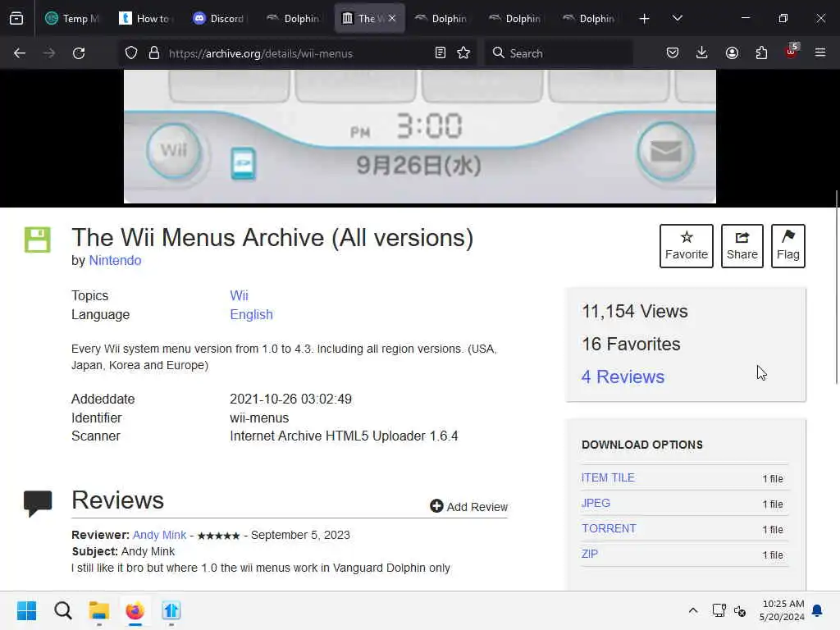Download the ITEM TILE option
840x630 pixels.
click(608, 478)
